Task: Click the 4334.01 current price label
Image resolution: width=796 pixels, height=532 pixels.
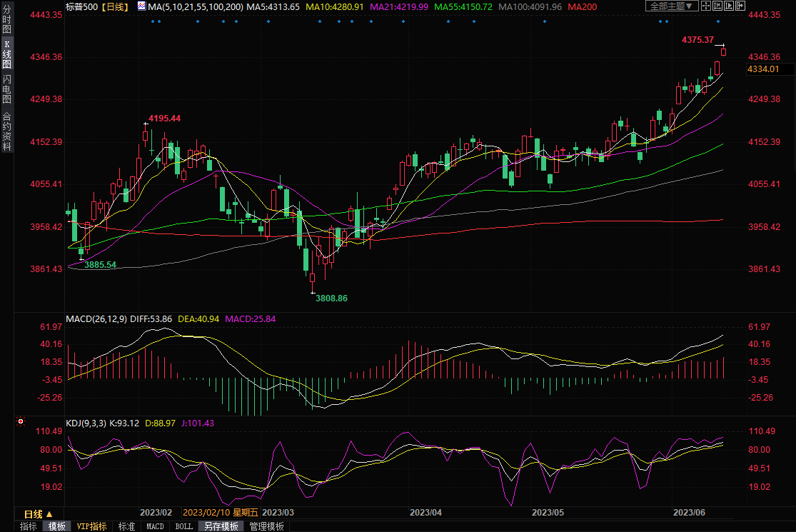Action: [762, 69]
